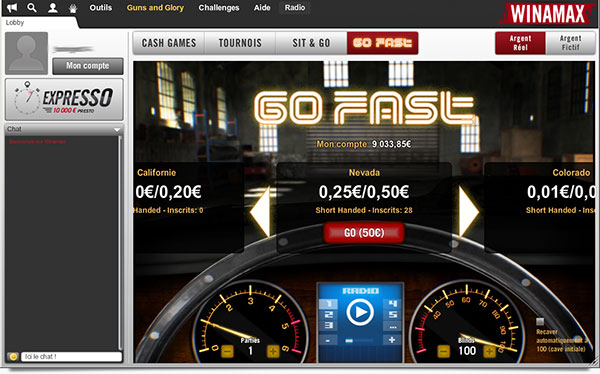Image resolution: width=600 pixels, height=374 pixels.
Task: Select the Go Fast tab
Action: pyautogui.click(x=382, y=43)
